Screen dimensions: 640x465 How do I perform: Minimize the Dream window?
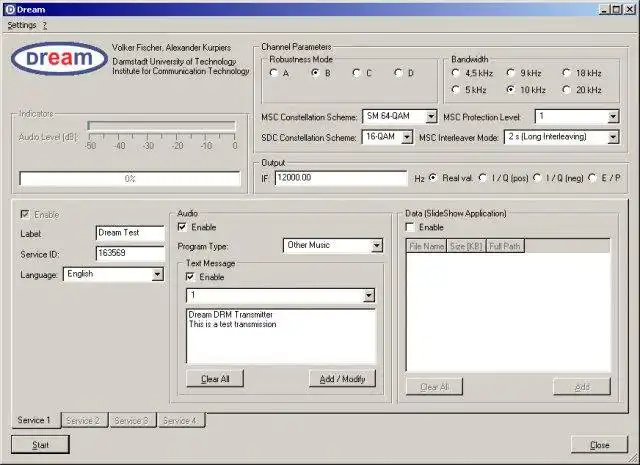[604, 9]
